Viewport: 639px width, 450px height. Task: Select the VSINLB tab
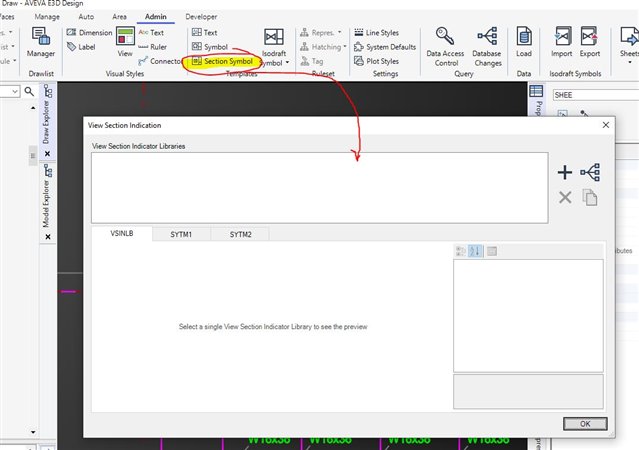pos(122,234)
